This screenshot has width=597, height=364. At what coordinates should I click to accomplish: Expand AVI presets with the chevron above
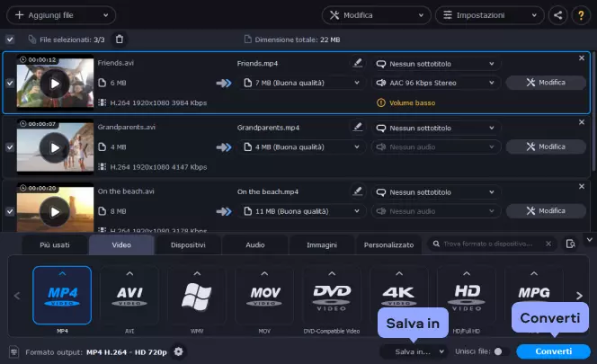[129, 273]
